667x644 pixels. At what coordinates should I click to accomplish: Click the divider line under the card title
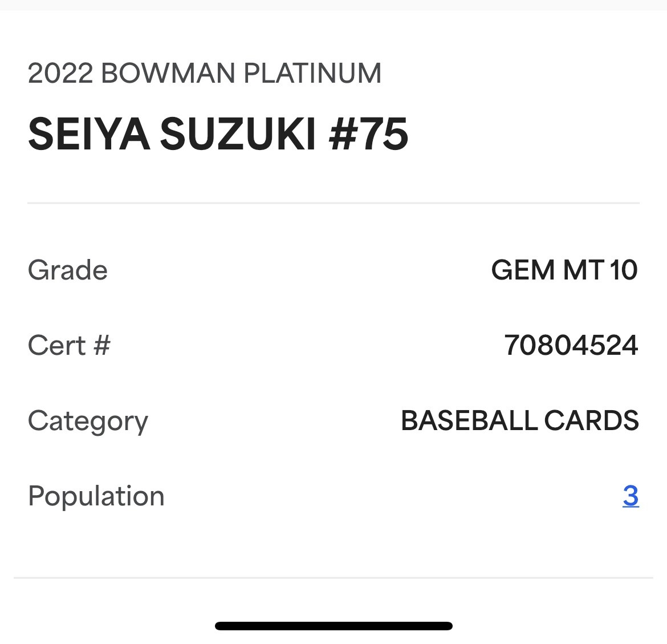coord(333,202)
